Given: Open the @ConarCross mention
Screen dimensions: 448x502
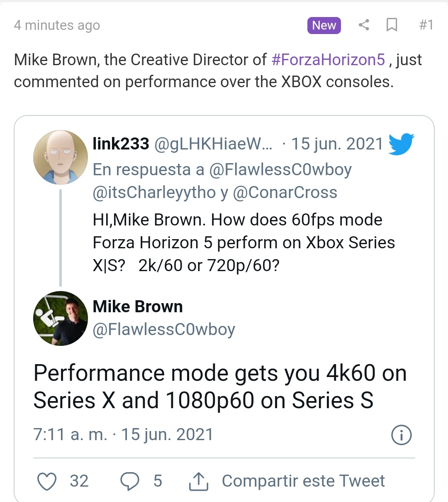Looking at the screenshot, I should point(285,193).
